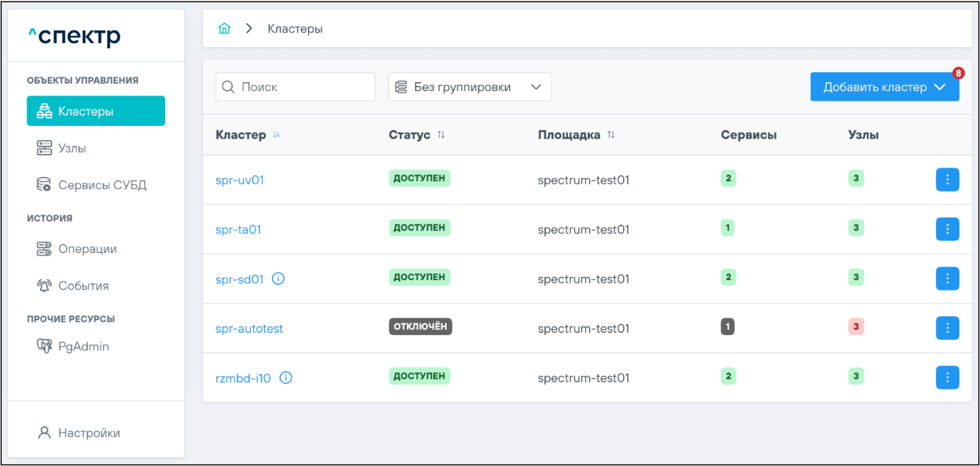Viewport: 980px width, 466px height.
Task: Open Сервисы СУБД sidebar section
Action: point(102,185)
